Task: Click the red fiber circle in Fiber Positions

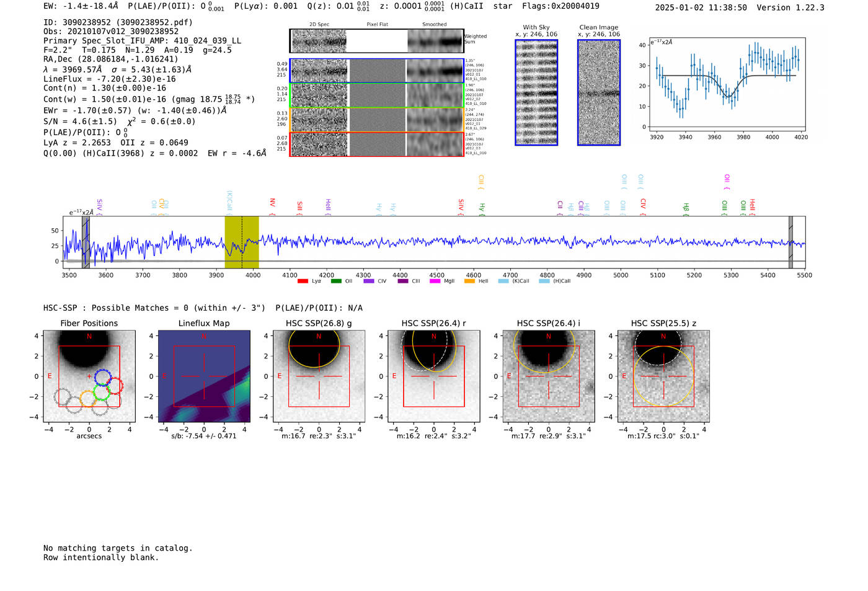Action: [x=115, y=386]
